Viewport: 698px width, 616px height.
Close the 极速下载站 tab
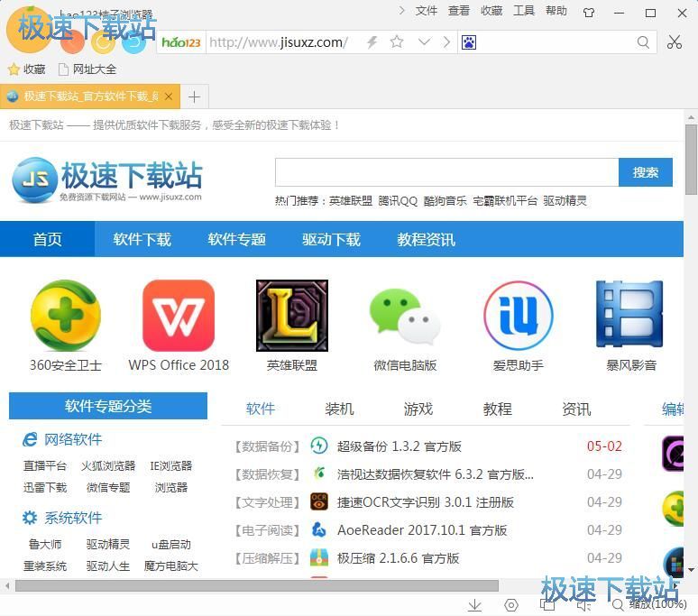(169, 97)
